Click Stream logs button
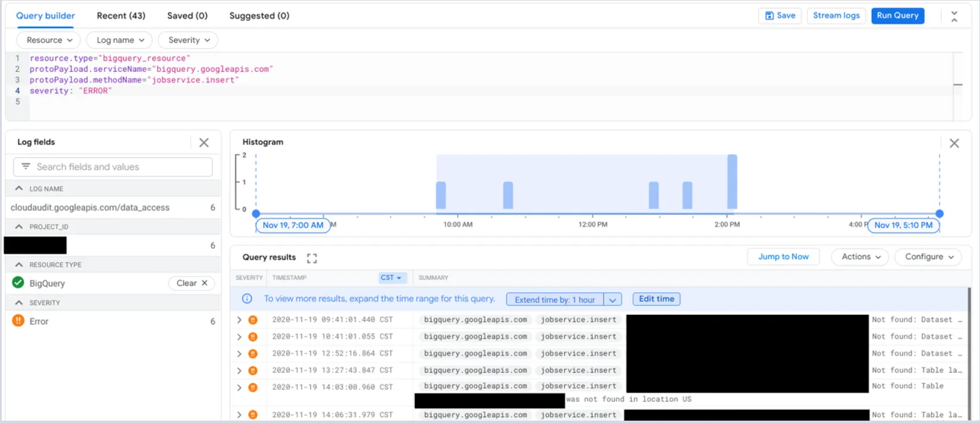The image size is (980, 423). [x=836, y=15]
